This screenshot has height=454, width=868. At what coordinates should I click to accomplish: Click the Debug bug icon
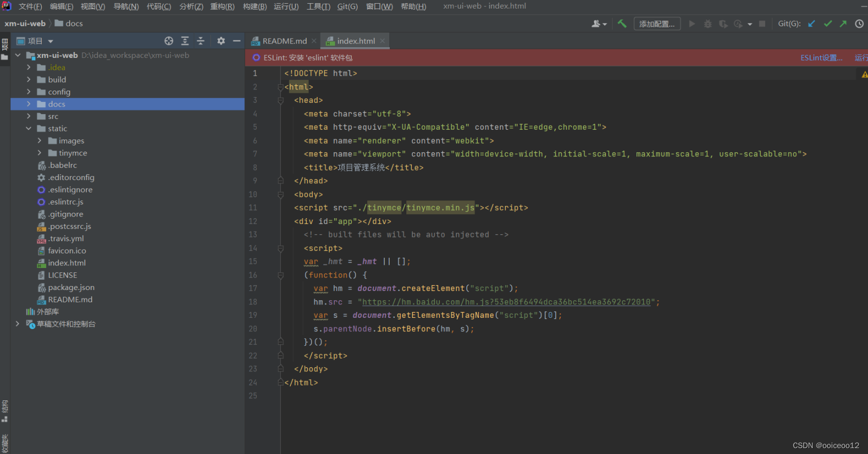coord(708,24)
